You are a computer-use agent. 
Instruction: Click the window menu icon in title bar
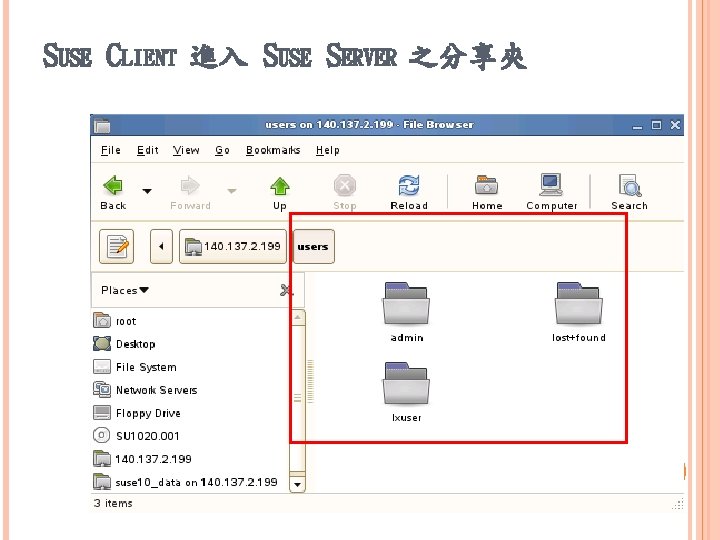tap(102, 125)
